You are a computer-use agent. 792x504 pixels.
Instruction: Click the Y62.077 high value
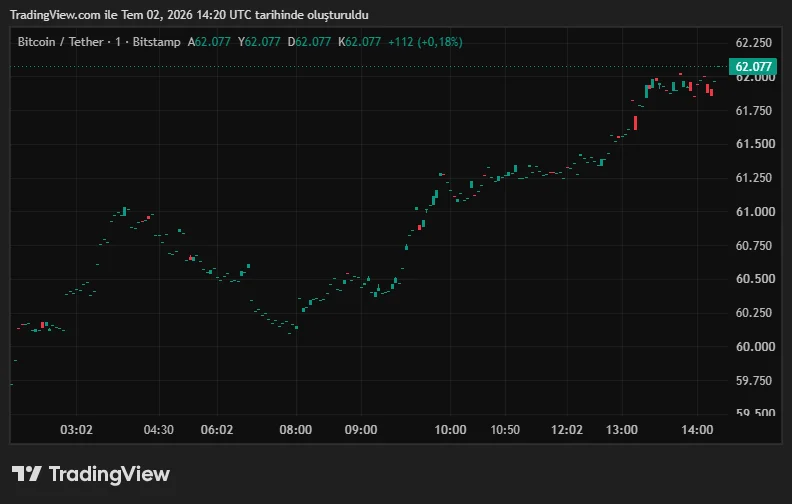[259, 42]
